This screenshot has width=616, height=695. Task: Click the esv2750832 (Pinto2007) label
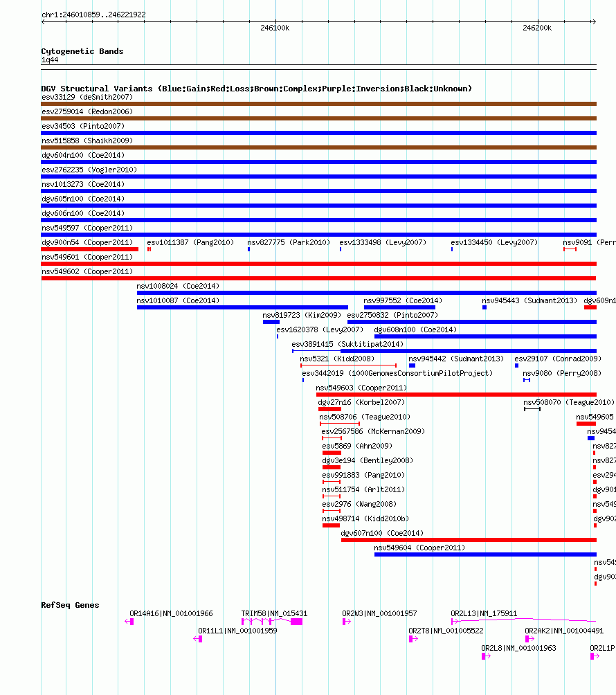click(392, 315)
